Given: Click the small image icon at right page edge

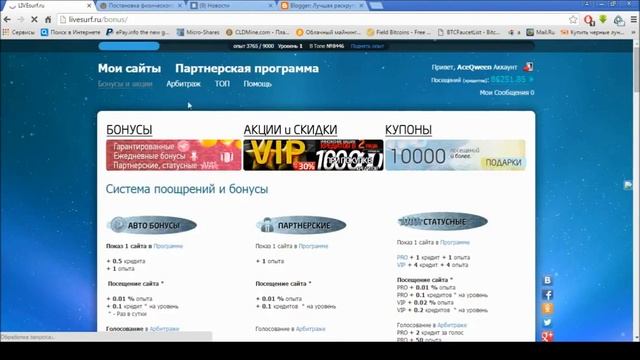Looking at the screenshot, I should pos(628,185).
